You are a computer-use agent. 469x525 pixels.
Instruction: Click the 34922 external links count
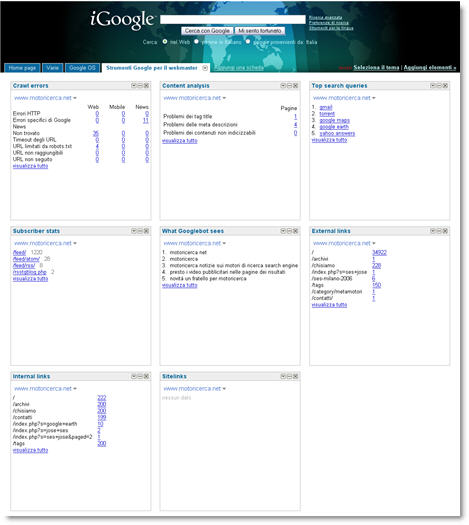(379, 252)
